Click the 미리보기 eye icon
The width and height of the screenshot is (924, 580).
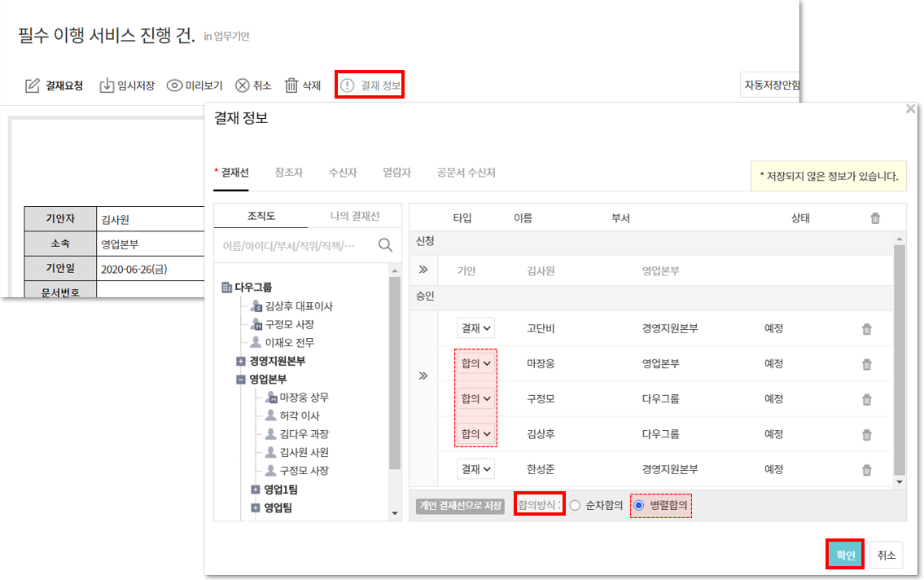[x=174, y=86]
